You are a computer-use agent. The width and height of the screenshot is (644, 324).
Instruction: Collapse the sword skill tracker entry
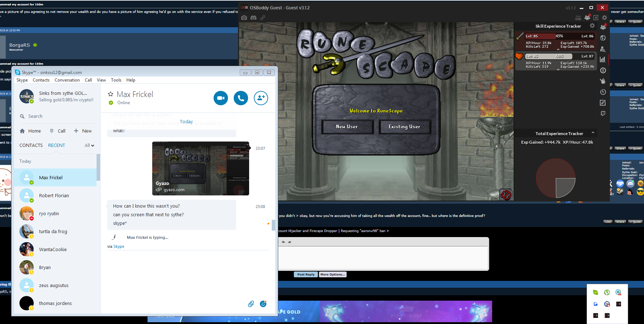pos(558,49)
